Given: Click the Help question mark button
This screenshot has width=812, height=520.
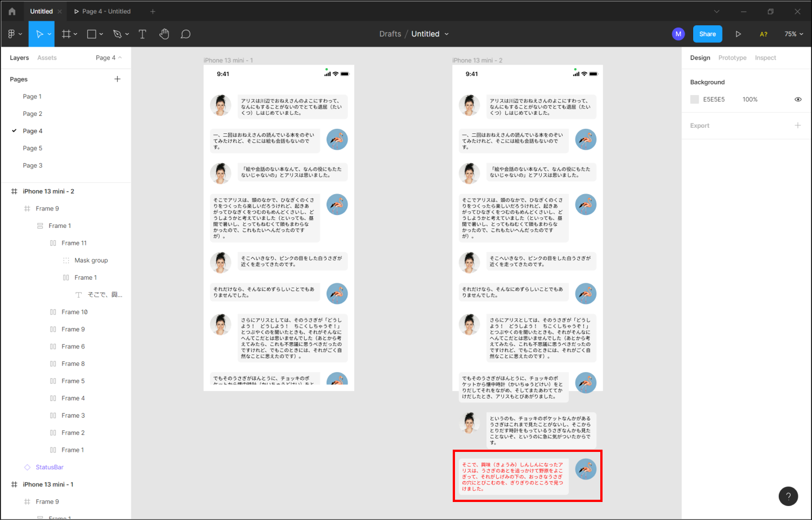Looking at the screenshot, I should (x=788, y=496).
